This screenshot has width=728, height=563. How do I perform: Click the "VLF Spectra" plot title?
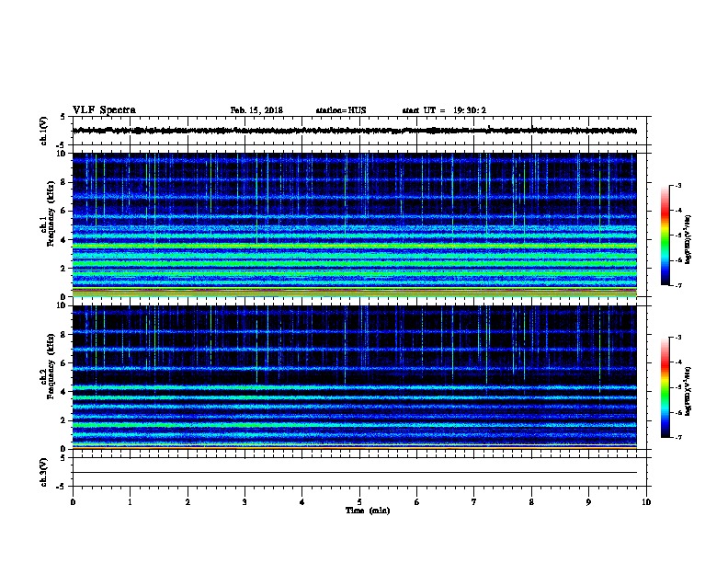104,110
